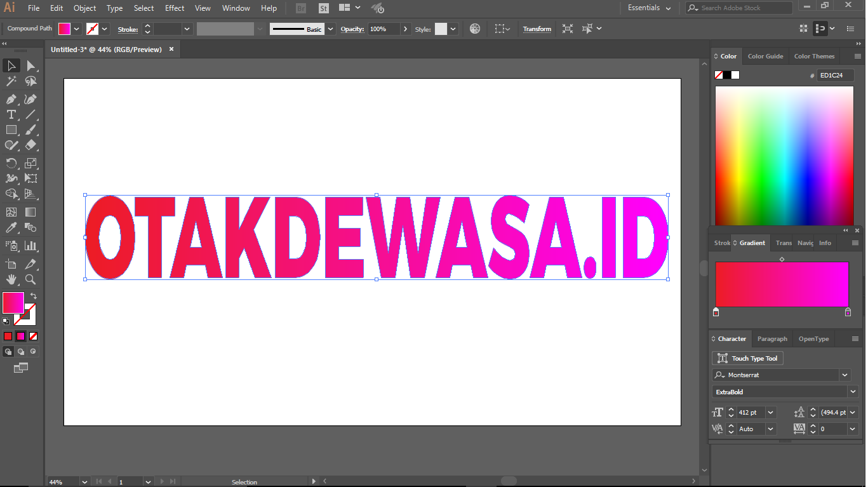Open Essentials workspace switcher
This screenshot has height=487, width=868.
coord(649,8)
